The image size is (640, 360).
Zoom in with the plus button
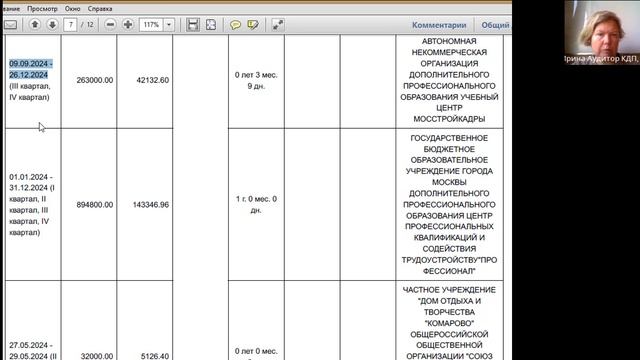point(128,25)
